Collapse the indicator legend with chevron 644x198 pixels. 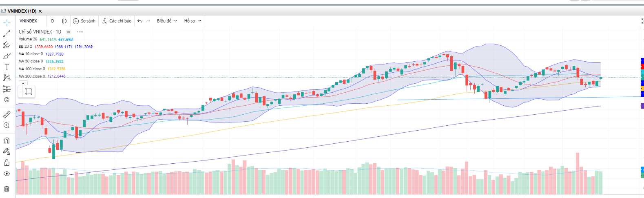(23, 83)
